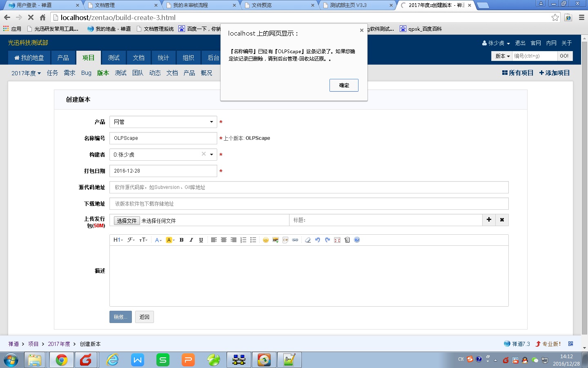This screenshot has width=588, height=368.
Task: Click the 源代码地址 source address field
Action: [309, 187]
